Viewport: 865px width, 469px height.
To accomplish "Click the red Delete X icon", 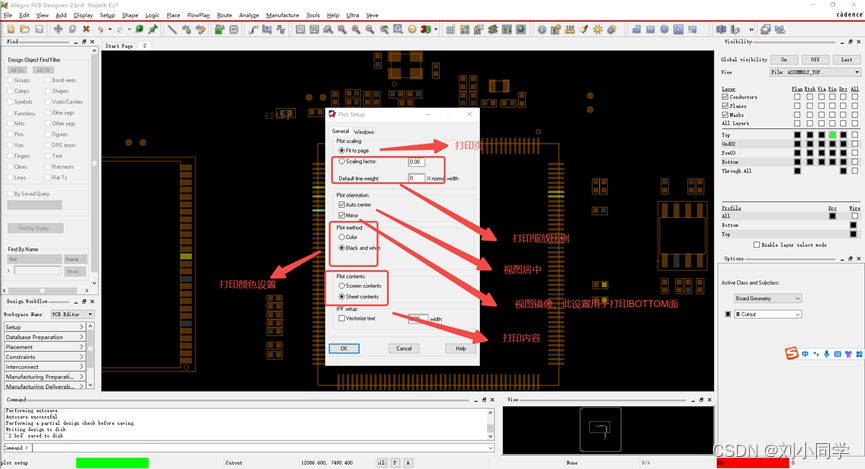I will point(86,29).
